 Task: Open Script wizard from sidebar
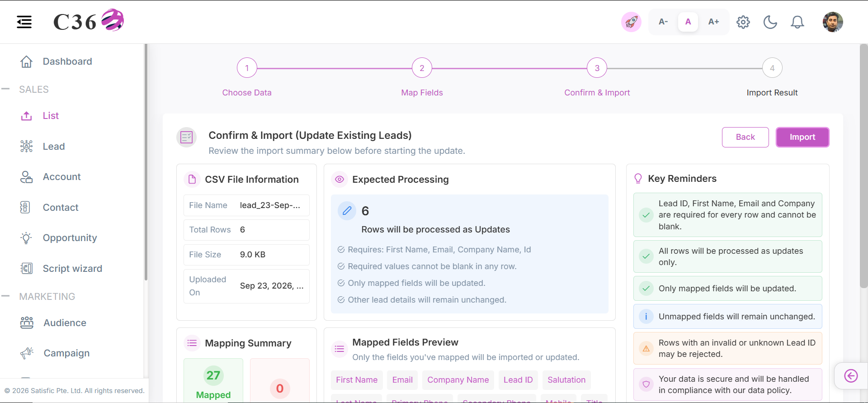pos(73,268)
